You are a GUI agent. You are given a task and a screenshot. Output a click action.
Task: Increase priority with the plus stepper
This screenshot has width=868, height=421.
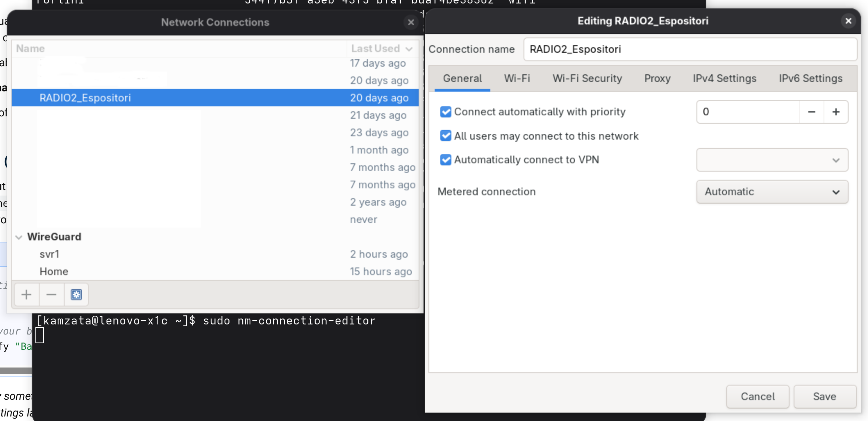click(x=836, y=112)
